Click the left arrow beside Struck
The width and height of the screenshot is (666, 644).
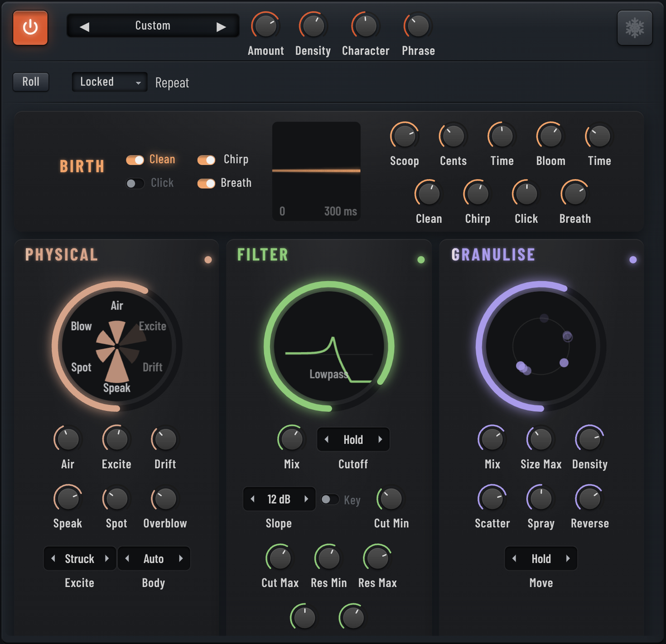click(x=53, y=559)
